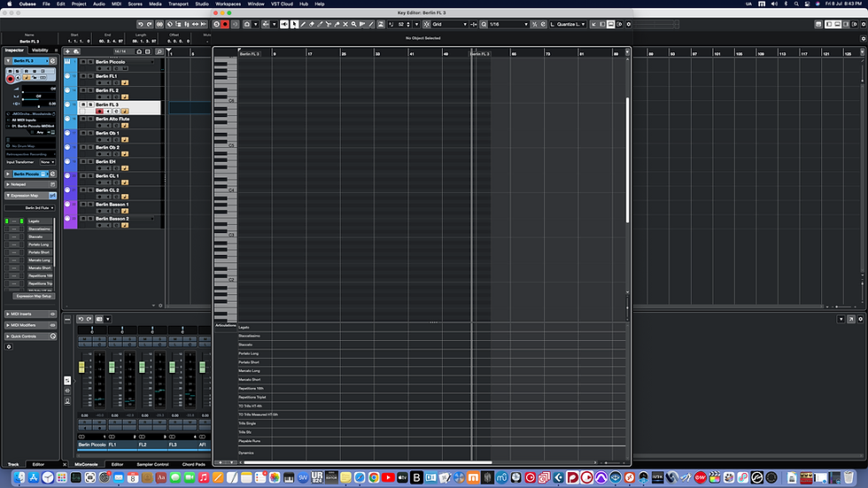The width and height of the screenshot is (868, 488).
Task: Switch to the Sampler Control tab
Action: 152,464
